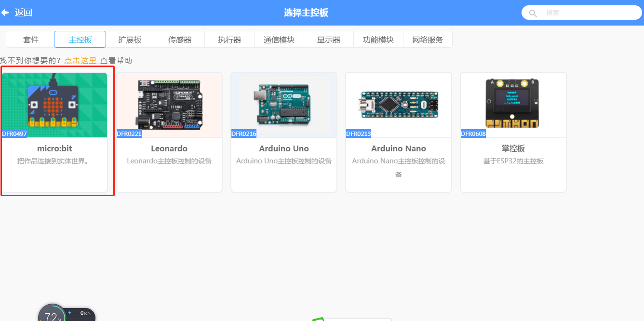Screen dimensions: 644x321
Task: Click the Arduino Nano主控板控制的设备 description
Action: [399, 167]
